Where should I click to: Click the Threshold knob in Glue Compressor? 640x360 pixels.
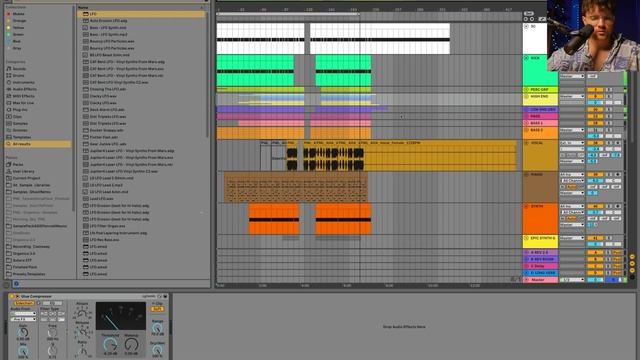110,345
